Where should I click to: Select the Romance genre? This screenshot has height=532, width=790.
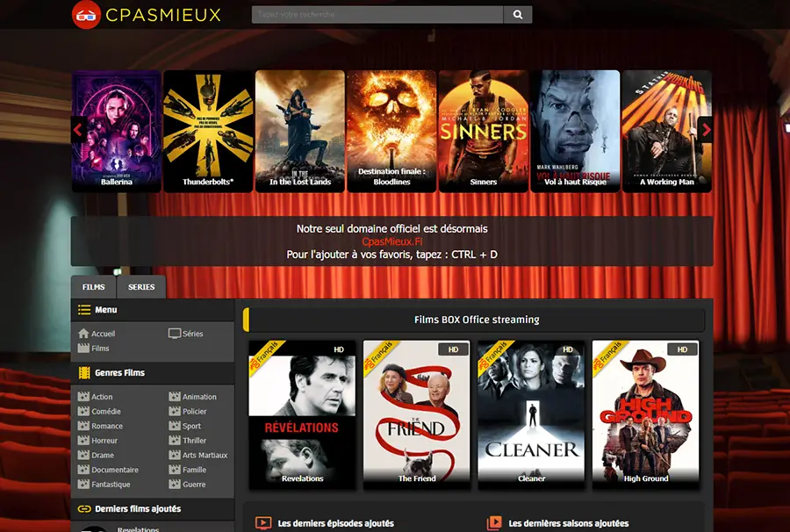107,426
